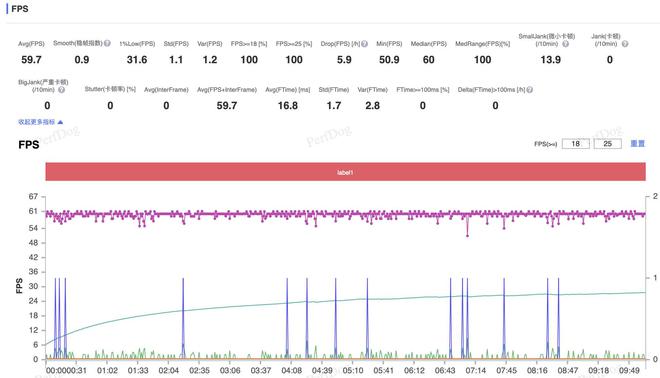
Task: Click the 07:14 time axis tick
Action: tap(476, 370)
